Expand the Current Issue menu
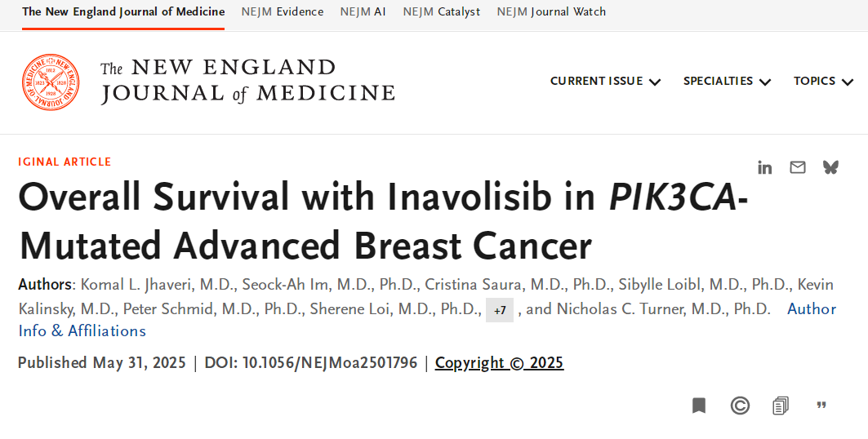The height and width of the screenshot is (439, 868). [x=605, y=82]
